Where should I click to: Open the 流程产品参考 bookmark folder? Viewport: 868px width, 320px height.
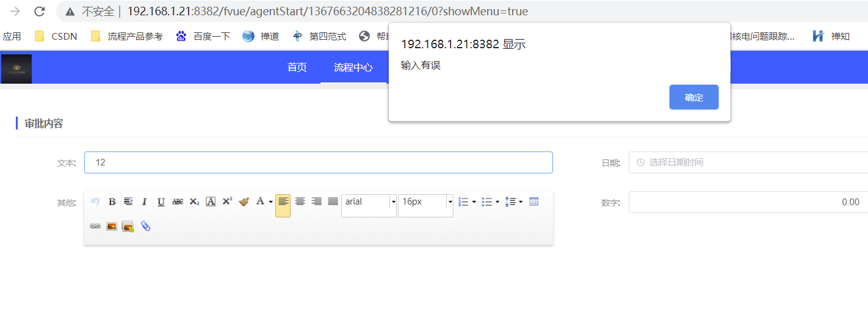[x=127, y=36]
